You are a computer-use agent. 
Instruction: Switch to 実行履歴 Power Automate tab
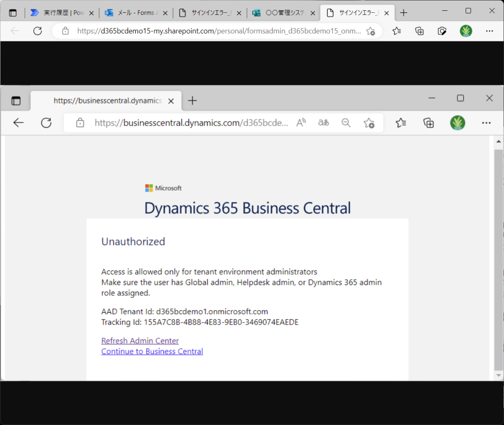[62, 13]
